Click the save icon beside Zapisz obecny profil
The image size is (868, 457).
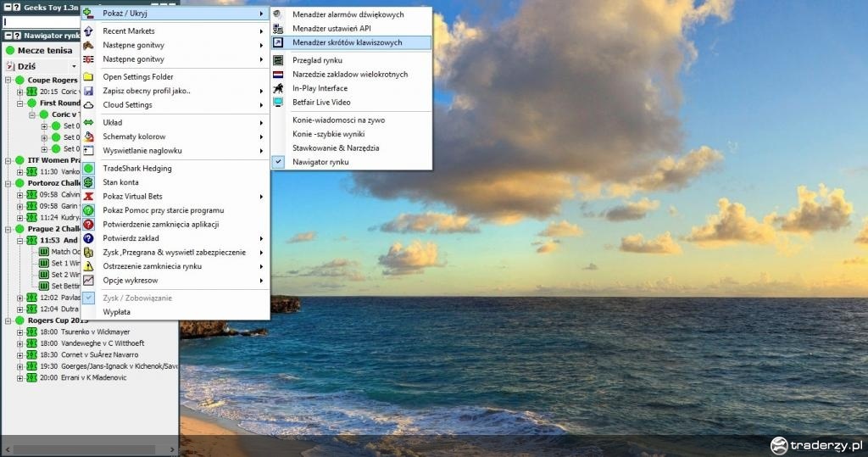click(x=88, y=91)
